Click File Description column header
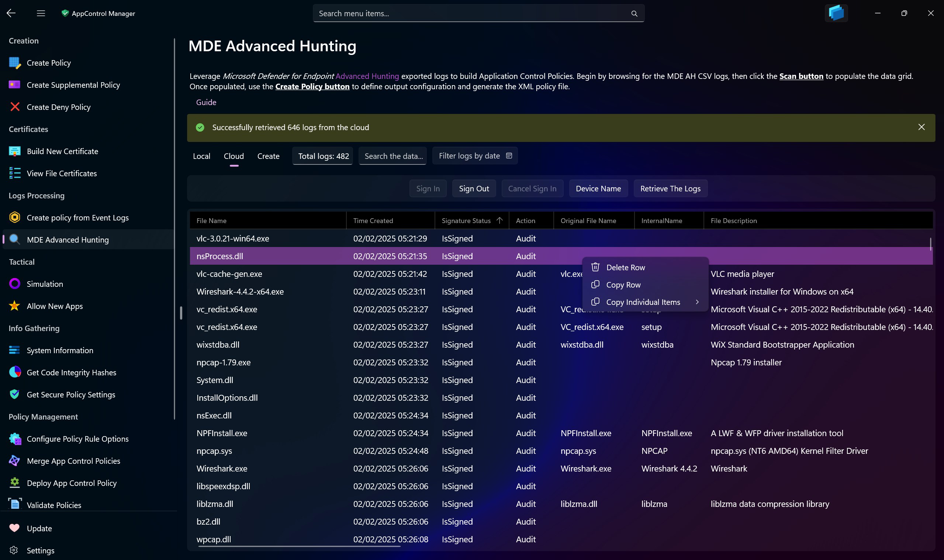This screenshot has width=944, height=560. tap(818, 220)
